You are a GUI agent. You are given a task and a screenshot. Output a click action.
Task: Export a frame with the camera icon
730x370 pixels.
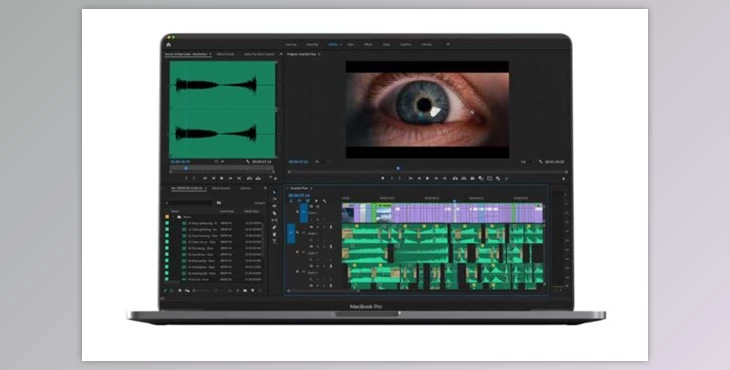(472, 178)
